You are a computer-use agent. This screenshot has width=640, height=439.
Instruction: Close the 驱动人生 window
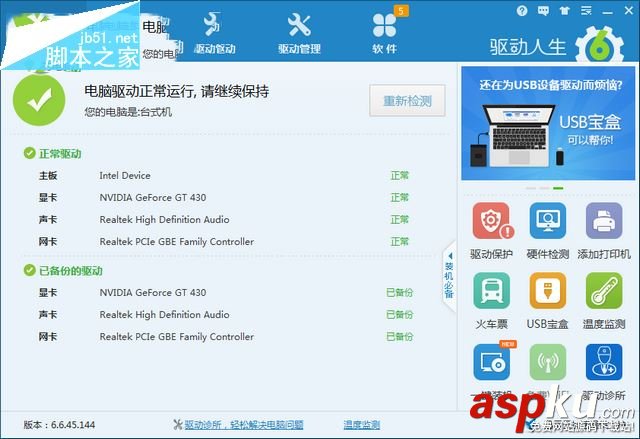coord(629,11)
